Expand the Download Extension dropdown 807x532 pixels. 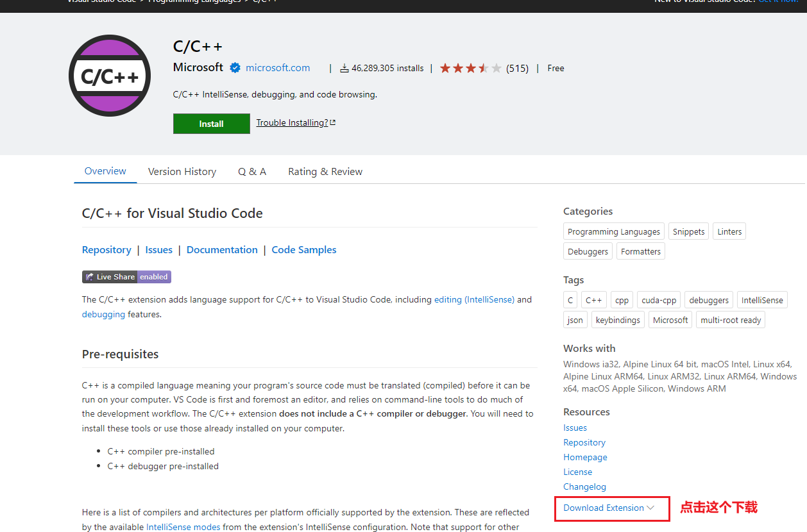(609, 508)
